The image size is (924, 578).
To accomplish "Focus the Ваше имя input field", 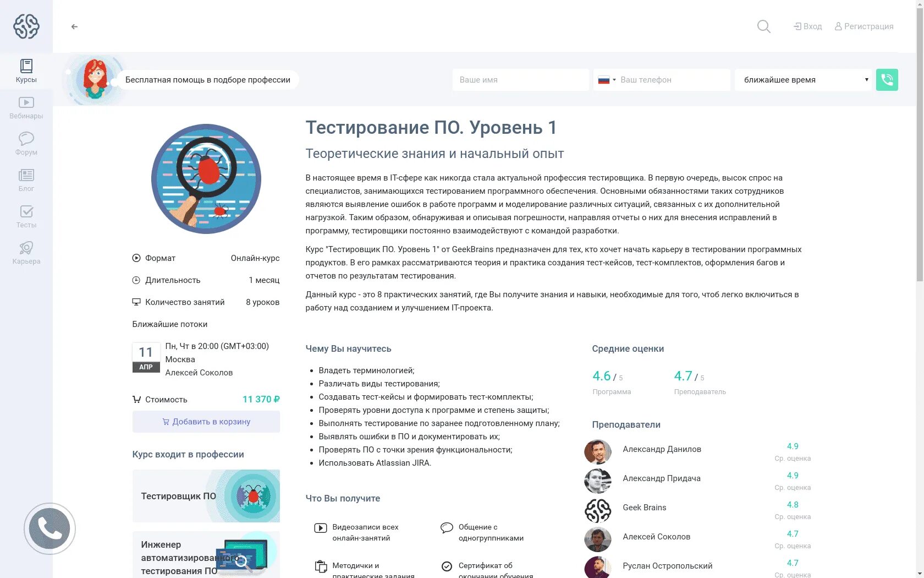I will pyautogui.click(x=520, y=80).
